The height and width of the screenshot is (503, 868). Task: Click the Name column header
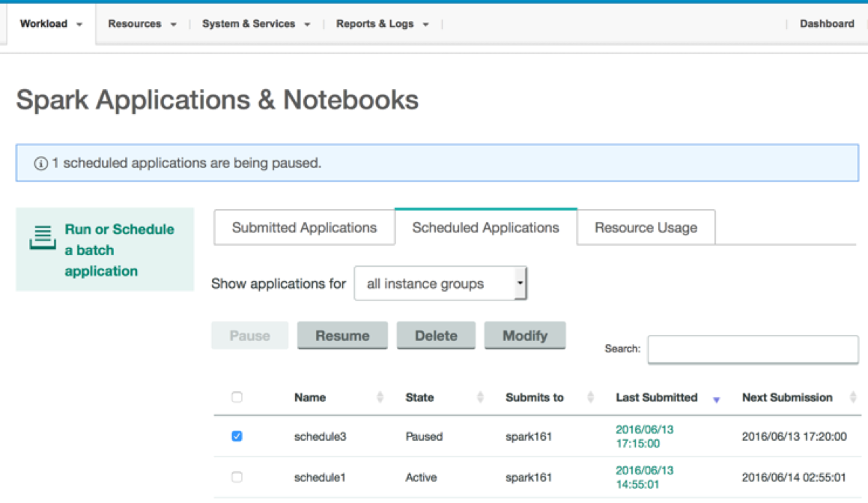(310, 397)
